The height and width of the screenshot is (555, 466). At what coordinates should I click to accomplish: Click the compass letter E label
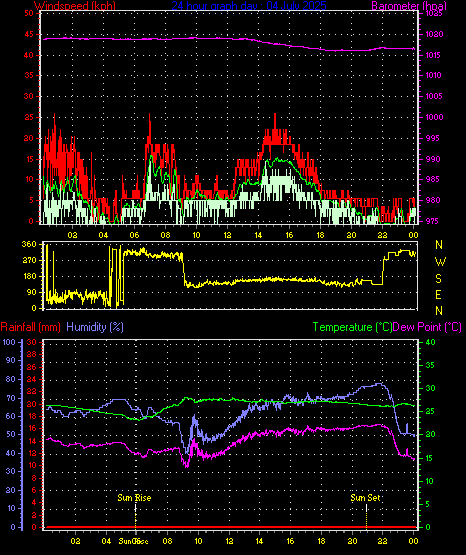coord(438,294)
